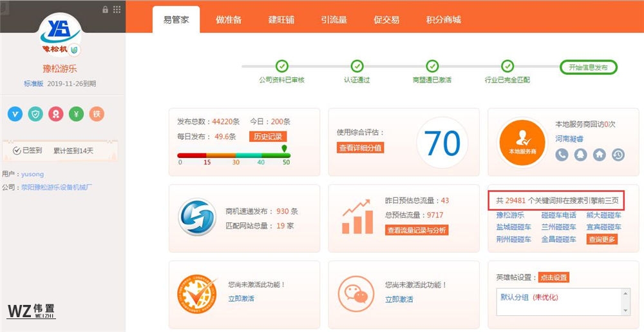The height and width of the screenshot is (332, 644).
Task: Click the 点击设置 button
Action: [x=554, y=277]
